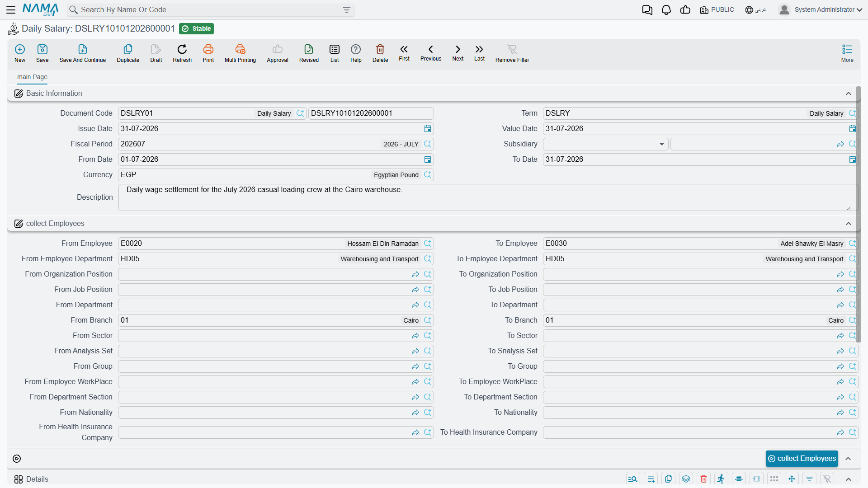Search Currency lookup icon
The width and height of the screenshot is (868, 488).
[x=428, y=175]
